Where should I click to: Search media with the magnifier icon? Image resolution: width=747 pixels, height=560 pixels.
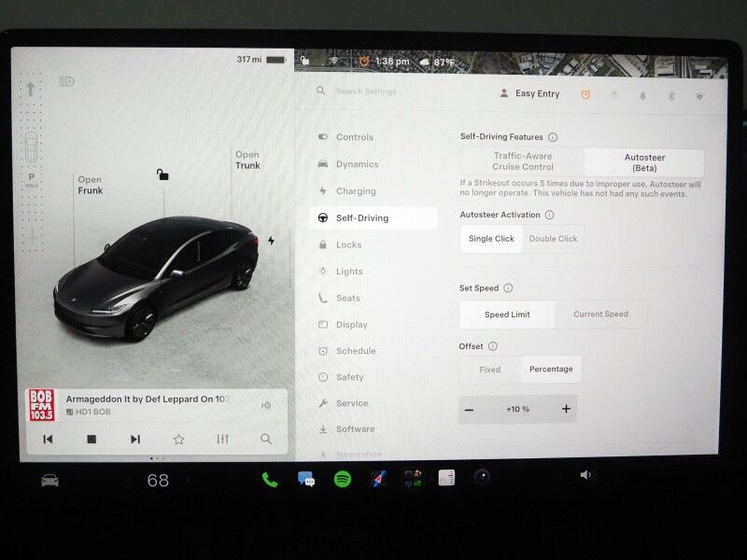point(266,439)
